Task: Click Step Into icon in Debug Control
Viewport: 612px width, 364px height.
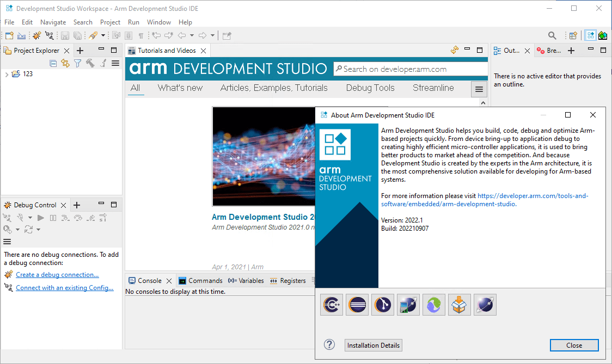Action: (x=65, y=218)
